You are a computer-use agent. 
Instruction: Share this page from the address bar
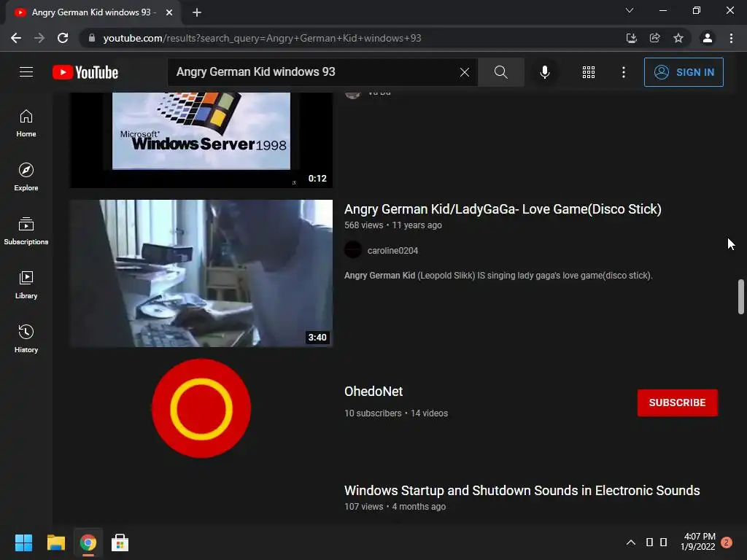point(655,38)
